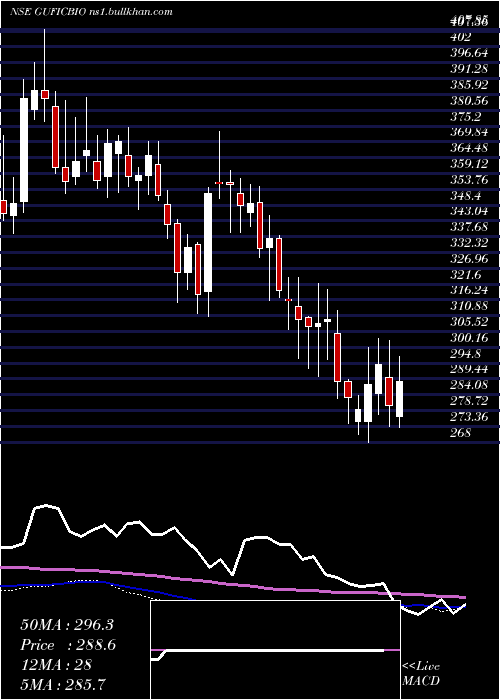Screen dimensions: 500x700
Task: Click the 273.36 price axis label
Action: (x=469, y=417)
